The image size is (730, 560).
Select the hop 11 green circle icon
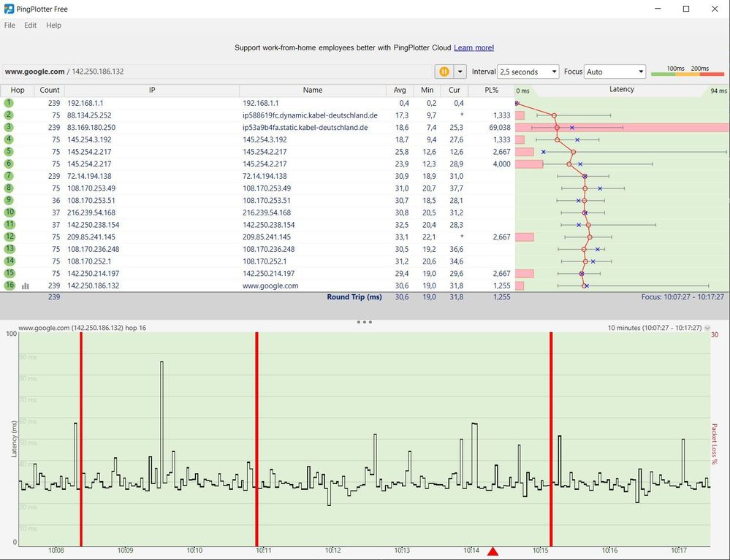click(9, 224)
